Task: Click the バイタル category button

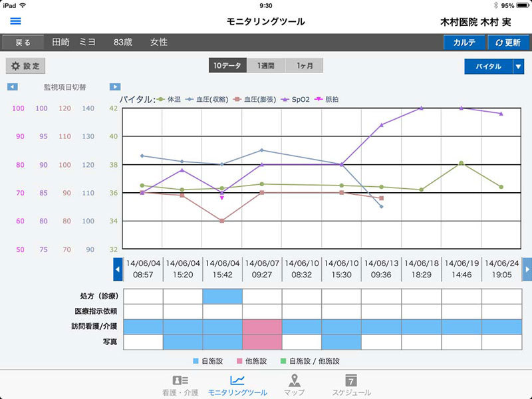Action: tap(489, 66)
